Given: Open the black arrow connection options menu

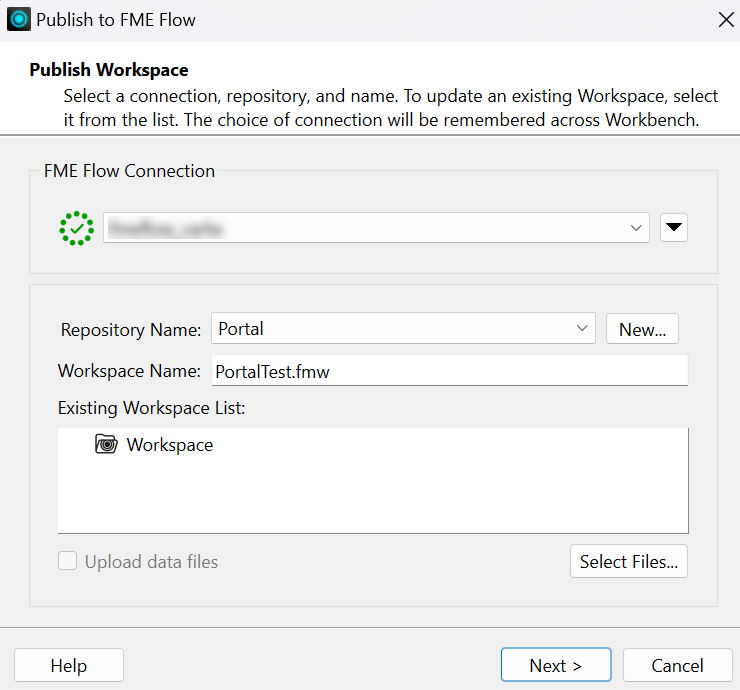Looking at the screenshot, I should [673, 227].
